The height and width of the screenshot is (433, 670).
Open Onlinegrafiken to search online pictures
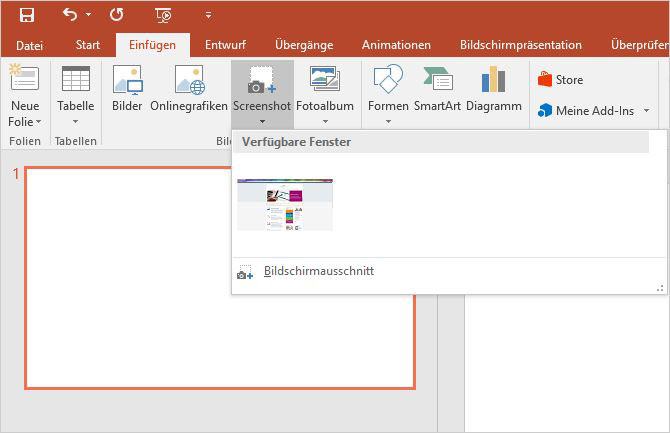pos(189,88)
